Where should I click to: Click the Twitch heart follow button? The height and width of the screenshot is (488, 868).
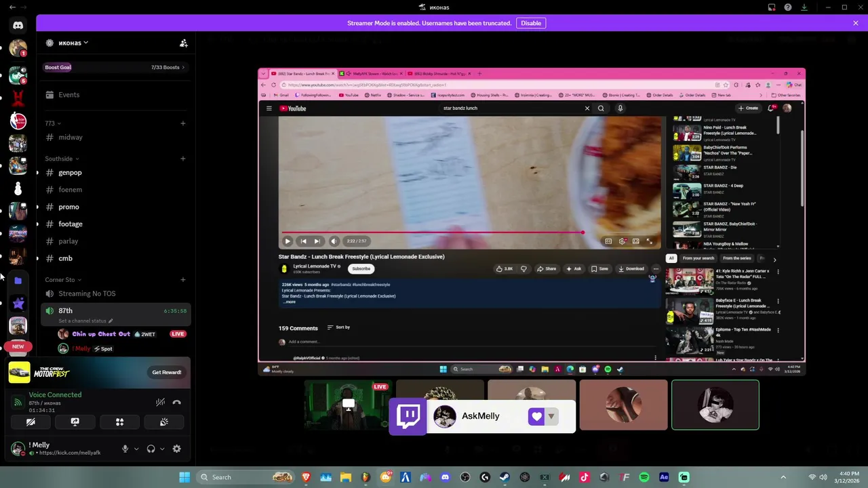536,417
